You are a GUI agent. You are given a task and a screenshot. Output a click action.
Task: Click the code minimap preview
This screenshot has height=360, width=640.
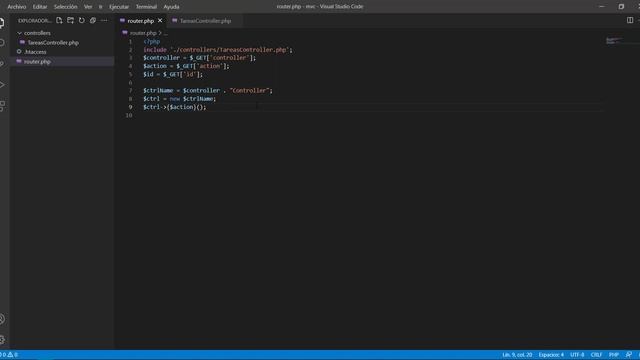point(614,40)
